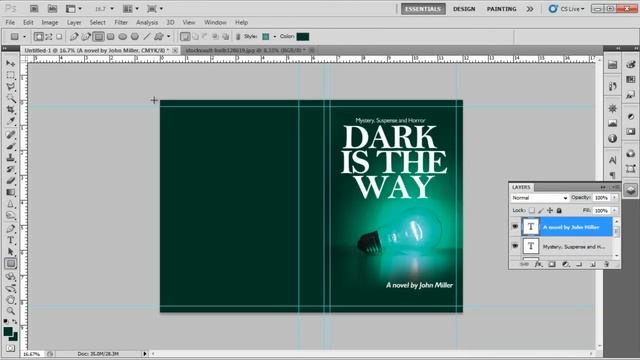Select the 3D Object Rotate tool
The image size is (640, 360).
[x=11, y=276]
